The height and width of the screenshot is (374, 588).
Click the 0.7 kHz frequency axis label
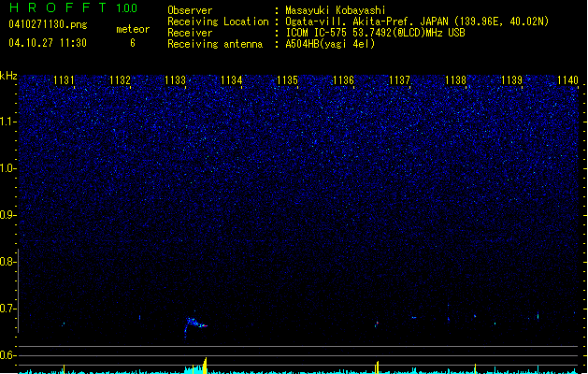click(x=7, y=309)
